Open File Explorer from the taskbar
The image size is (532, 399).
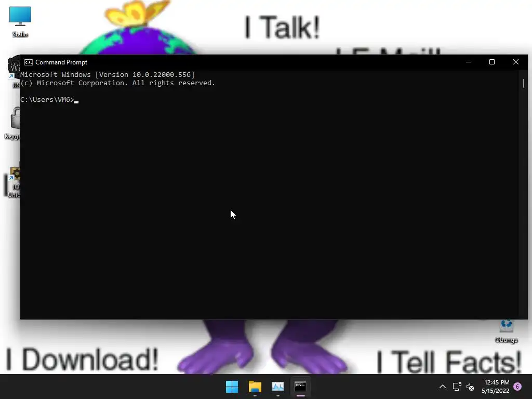[255, 387]
